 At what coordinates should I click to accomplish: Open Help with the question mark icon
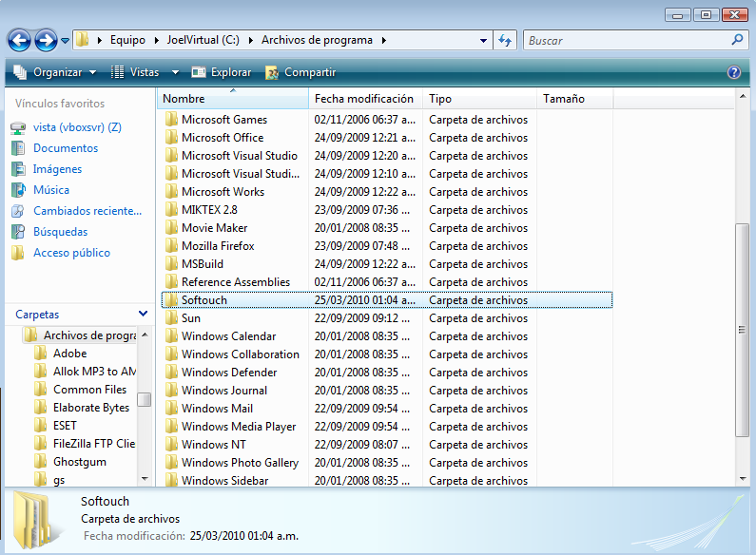[734, 72]
